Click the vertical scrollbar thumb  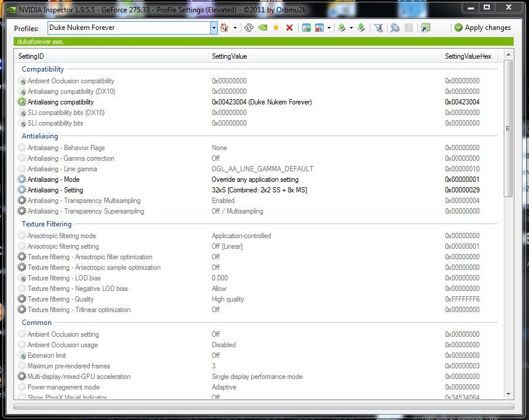click(508, 128)
